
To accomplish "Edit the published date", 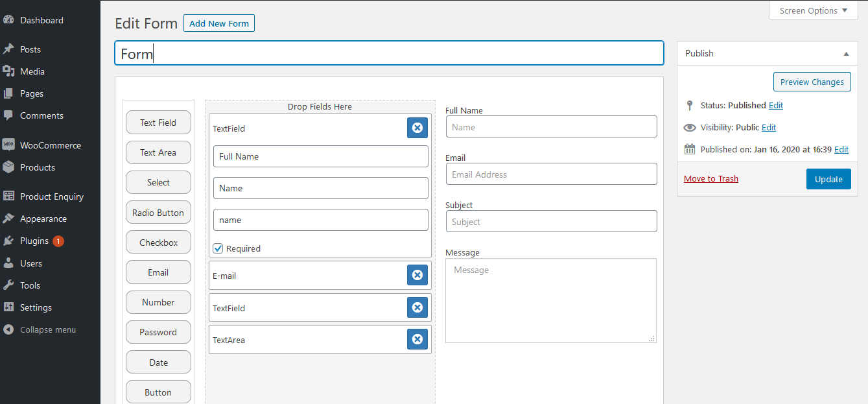I will [841, 149].
